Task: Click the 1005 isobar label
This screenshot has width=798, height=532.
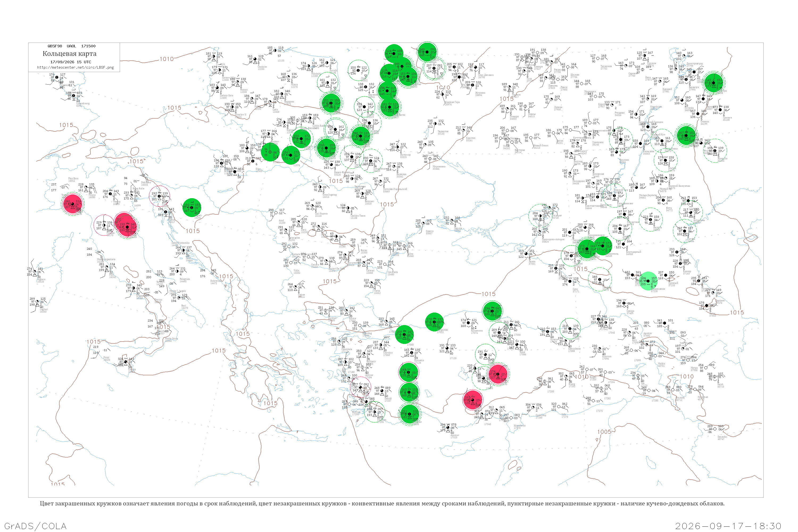Action: tap(604, 432)
